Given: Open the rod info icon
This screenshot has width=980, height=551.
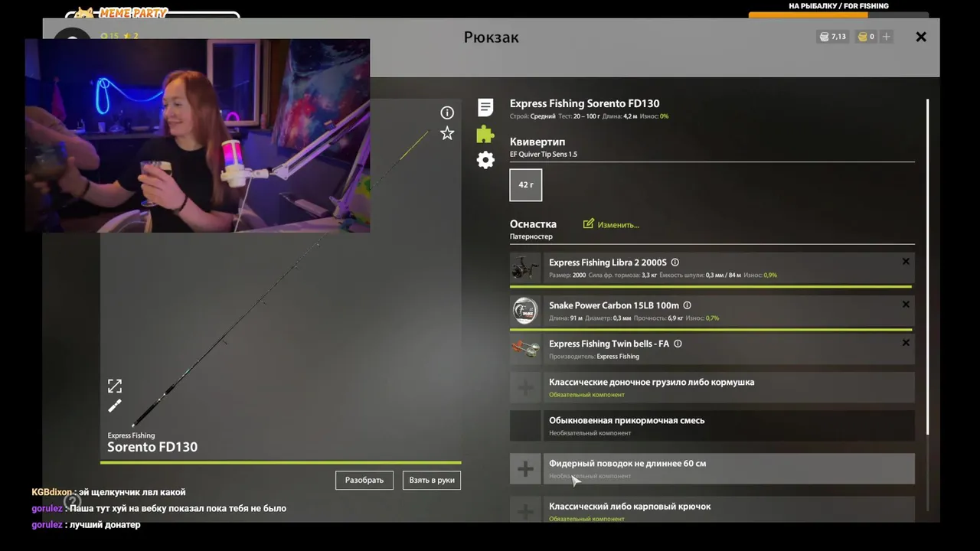Looking at the screenshot, I should pos(447,112).
